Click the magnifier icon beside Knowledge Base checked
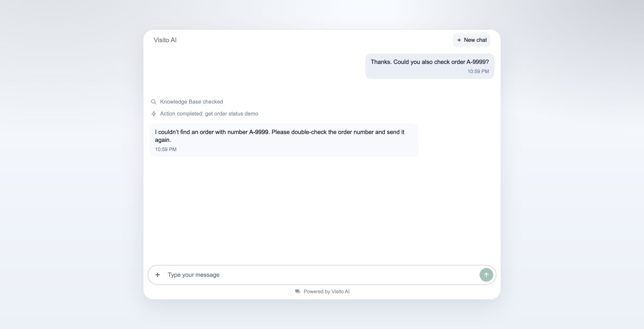The width and height of the screenshot is (644, 329). pyautogui.click(x=154, y=102)
